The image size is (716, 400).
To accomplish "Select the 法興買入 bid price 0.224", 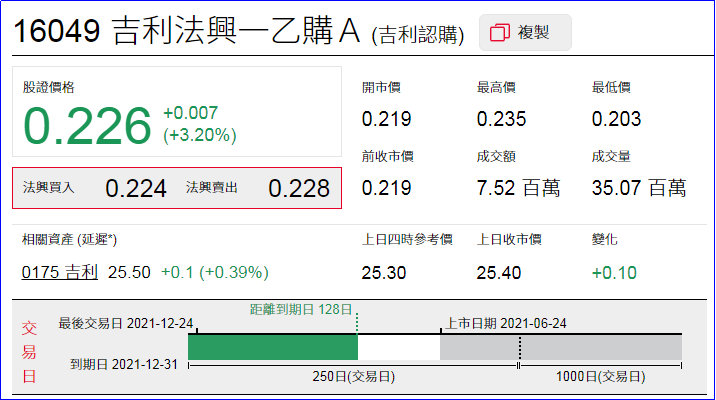I will [x=136, y=188].
